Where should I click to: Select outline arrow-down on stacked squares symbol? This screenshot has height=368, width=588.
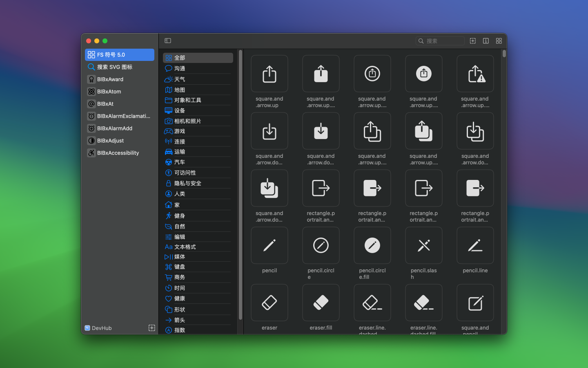tap(475, 131)
